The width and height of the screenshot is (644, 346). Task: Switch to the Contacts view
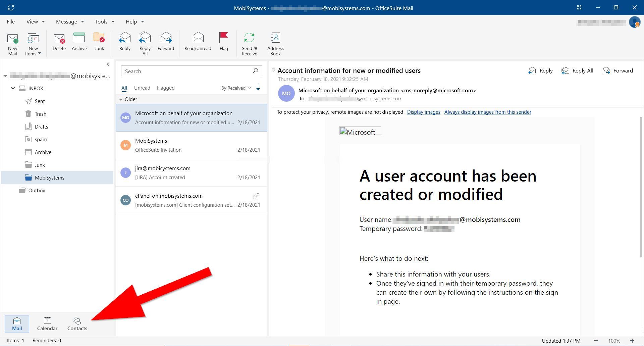[77, 323]
